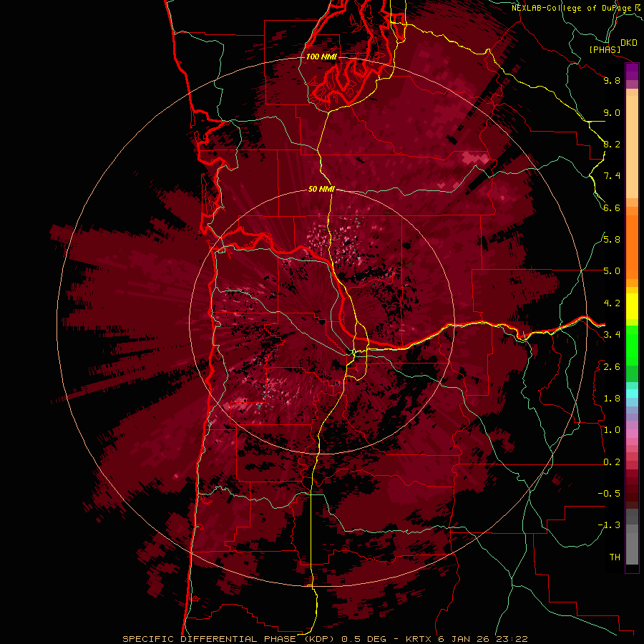
Task: Click the 6.6 value on the scale
Action: pos(612,208)
